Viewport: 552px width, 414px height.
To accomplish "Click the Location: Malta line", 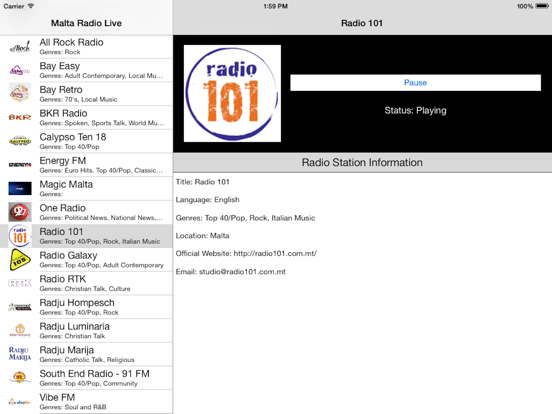I will tap(202, 236).
